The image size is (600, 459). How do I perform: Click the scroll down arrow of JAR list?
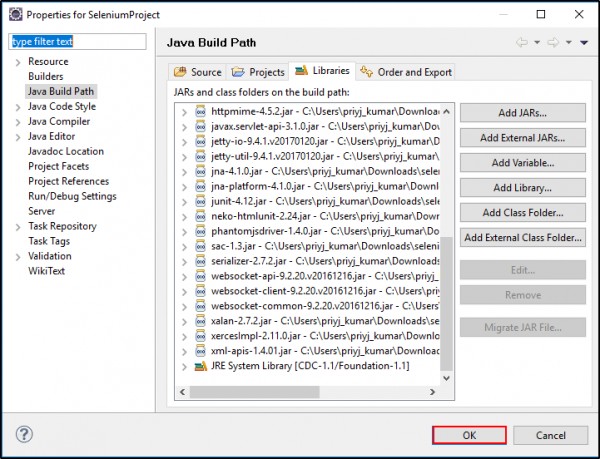click(446, 378)
